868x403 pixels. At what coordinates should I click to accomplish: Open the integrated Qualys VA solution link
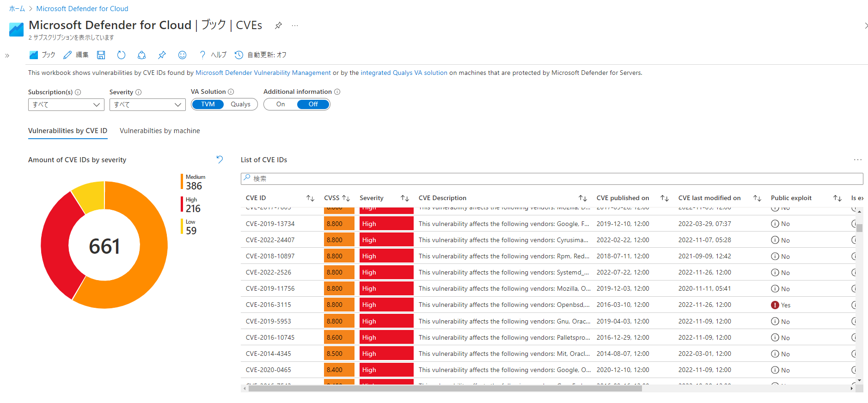tap(404, 73)
